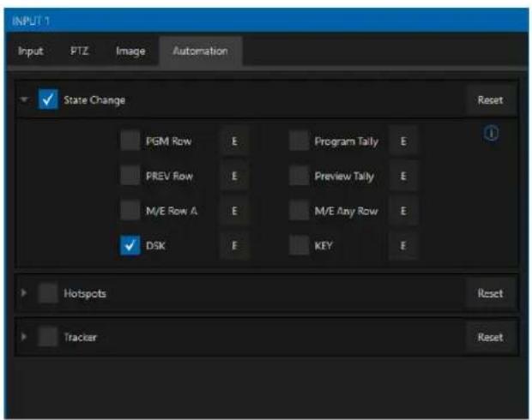Image resolution: width=532 pixels, height=420 pixels.
Task: Click the M/E Row A label
Action: tap(172, 211)
